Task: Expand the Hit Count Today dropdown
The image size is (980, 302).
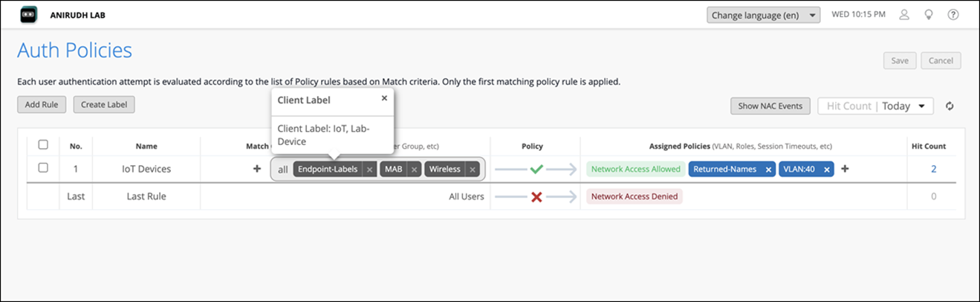Action: click(875, 106)
